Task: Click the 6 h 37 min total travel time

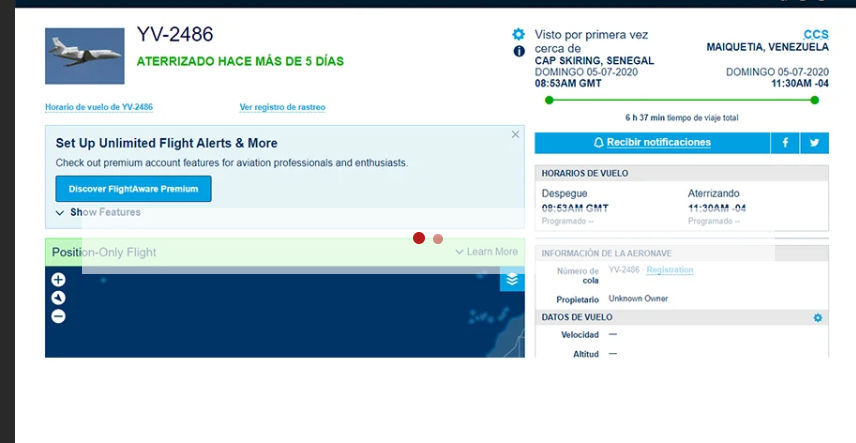Action: [645, 117]
